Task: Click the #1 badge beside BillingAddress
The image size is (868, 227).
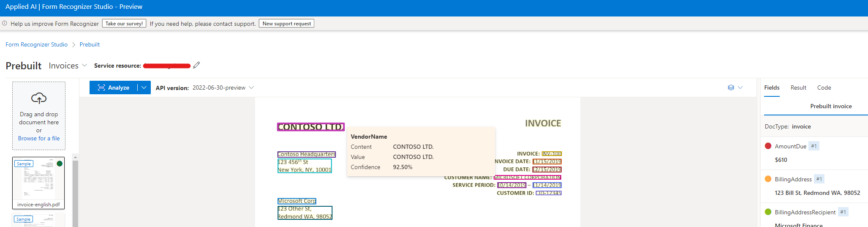Action: [819, 179]
